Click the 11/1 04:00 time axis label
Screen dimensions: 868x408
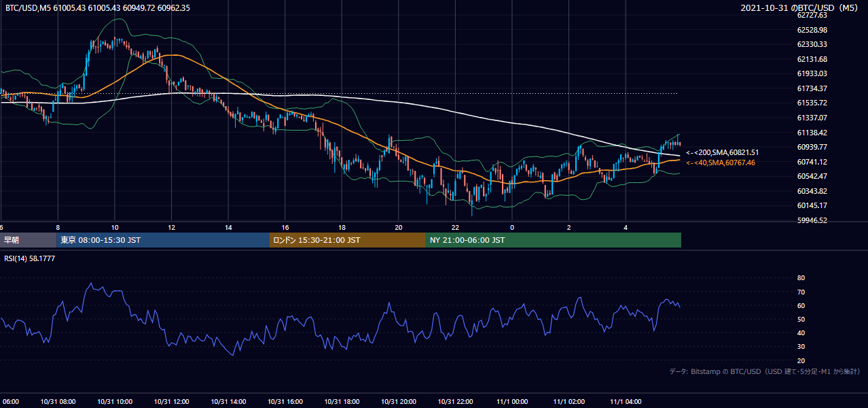(x=625, y=401)
